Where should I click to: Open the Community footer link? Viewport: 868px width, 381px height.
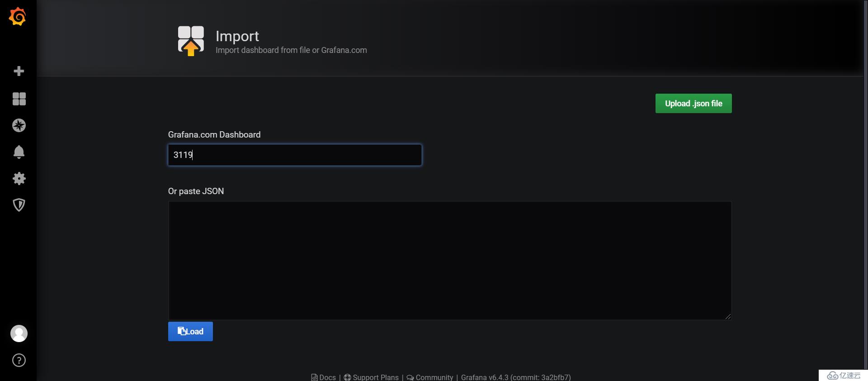430,377
